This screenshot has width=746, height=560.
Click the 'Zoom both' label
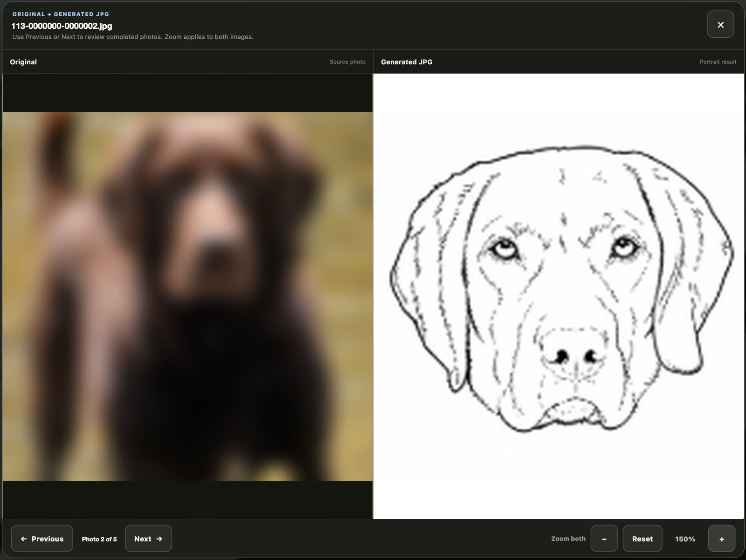click(x=568, y=539)
